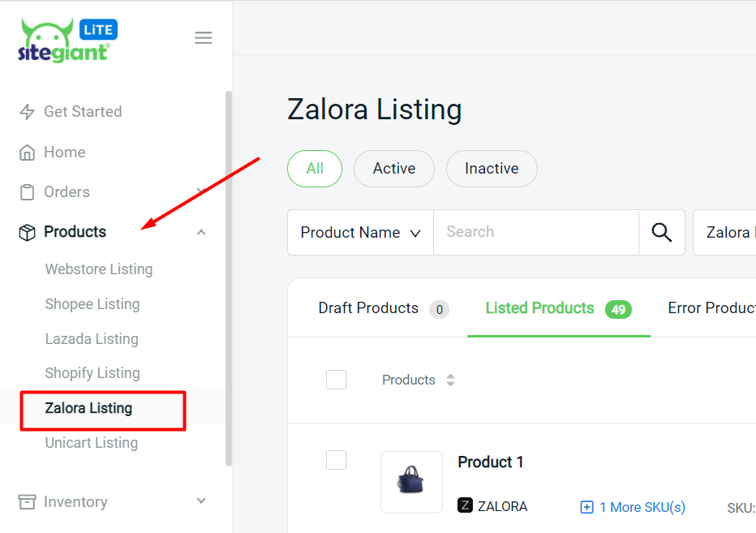Click the Get Started lightning icon

[x=28, y=112]
